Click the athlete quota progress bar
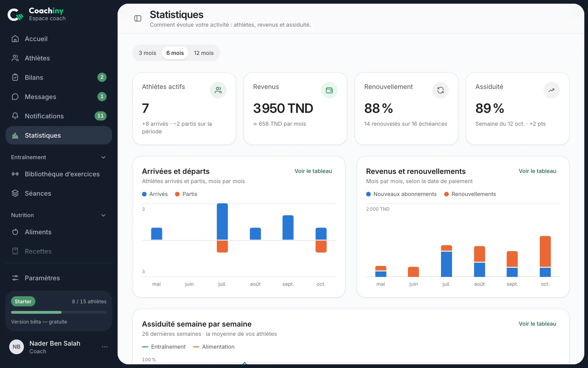 [x=59, y=312]
